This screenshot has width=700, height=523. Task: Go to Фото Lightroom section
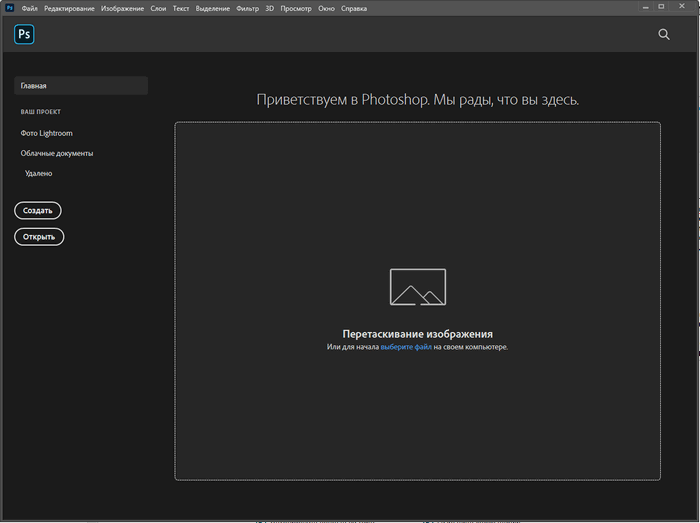click(46, 133)
